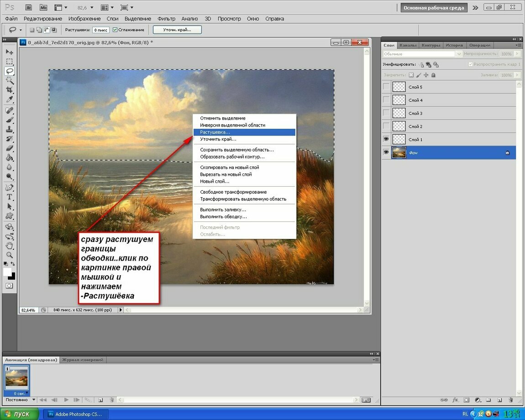Select the Dodge tool
This screenshot has height=420, width=525.
(10, 177)
